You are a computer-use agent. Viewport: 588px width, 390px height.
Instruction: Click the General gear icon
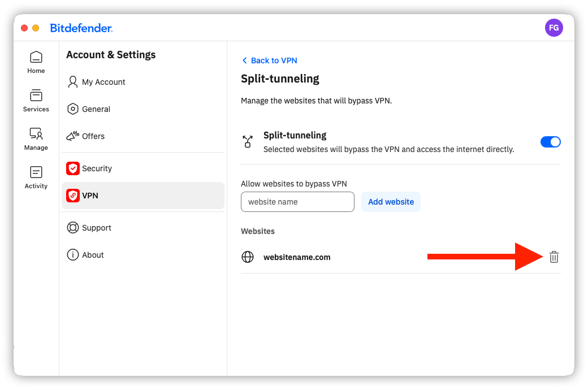coord(73,109)
